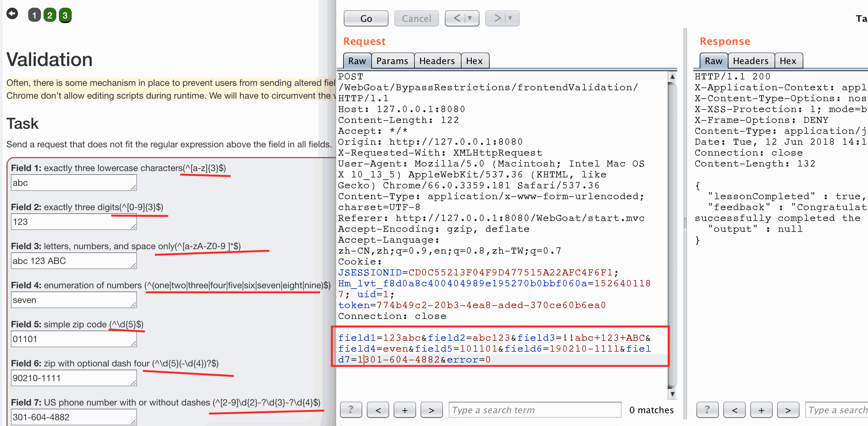The image size is (868, 426).
Task: Click the 0 matches label
Action: coord(651,410)
